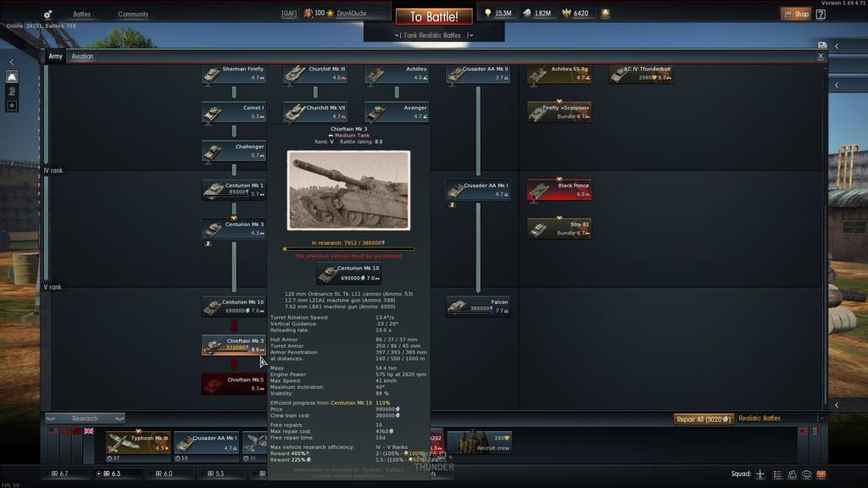Select AC IV Thunderbolt premium vehicle
This screenshot has height=488, width=868.
click(x=641, y=74)
